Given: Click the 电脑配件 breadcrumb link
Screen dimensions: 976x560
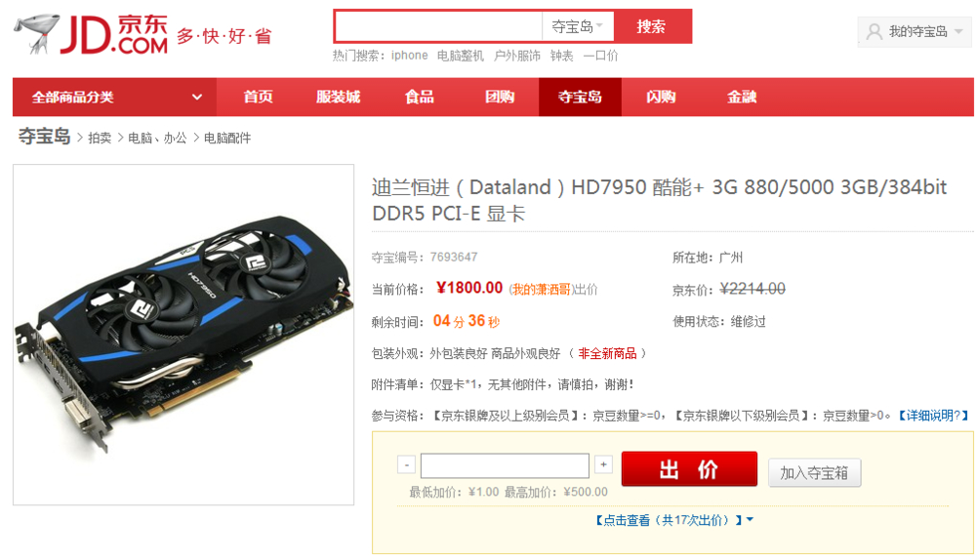Looking at the screenshot, I should coord(227,139).
